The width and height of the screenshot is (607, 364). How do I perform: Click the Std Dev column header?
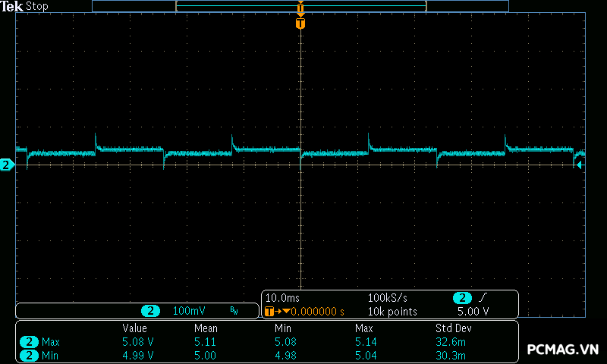coord(454,328)
